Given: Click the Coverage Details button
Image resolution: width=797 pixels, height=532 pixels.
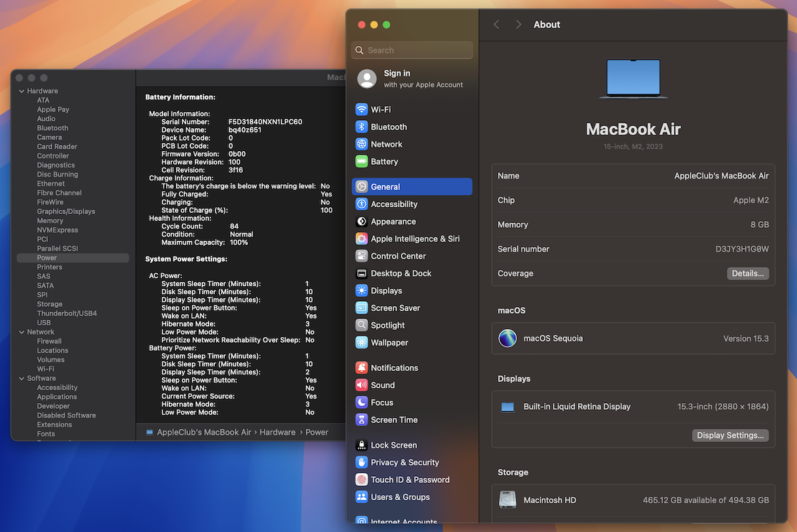Looking at the screenshot, I should click(x=747, y=274).
